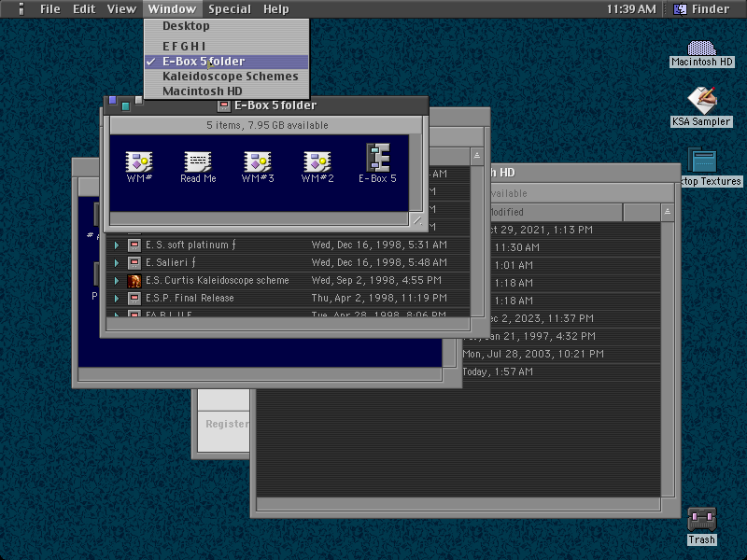
Task: Expand the E. Salieri folder
Action: click(116, 263)
